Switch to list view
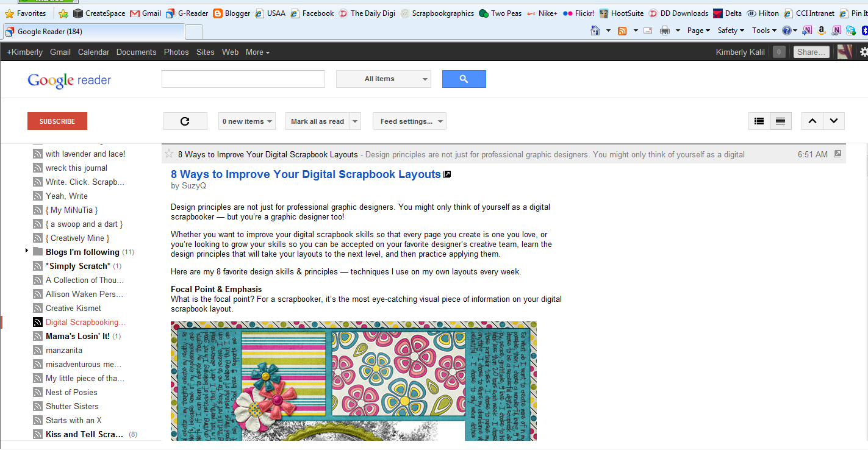Screen dimensions: 868x450 point(780,121)
